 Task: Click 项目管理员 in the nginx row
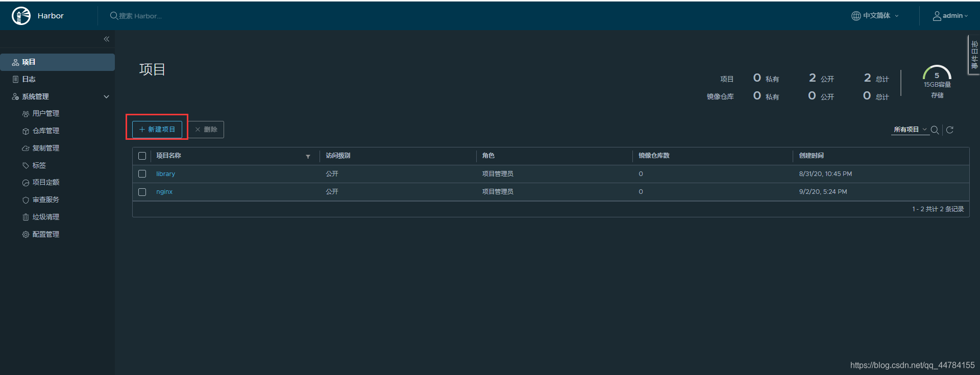(498, 192)
